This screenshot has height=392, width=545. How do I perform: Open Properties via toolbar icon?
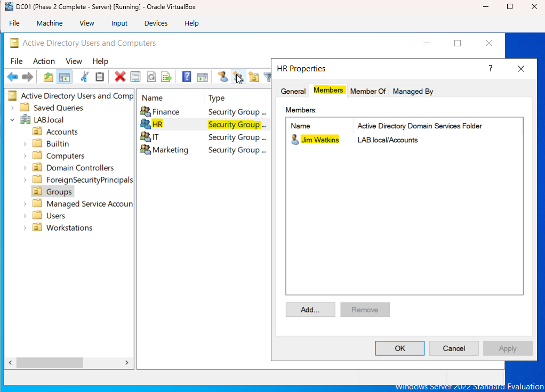click(135, 77)
